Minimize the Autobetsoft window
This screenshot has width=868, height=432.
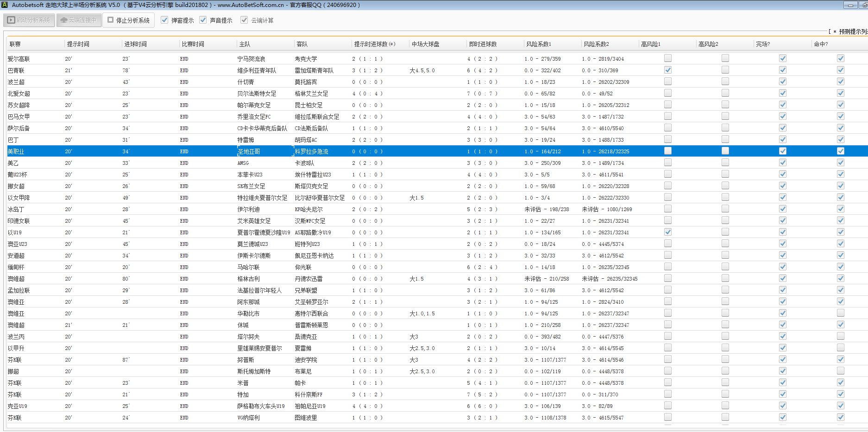[x=850, y=5]
